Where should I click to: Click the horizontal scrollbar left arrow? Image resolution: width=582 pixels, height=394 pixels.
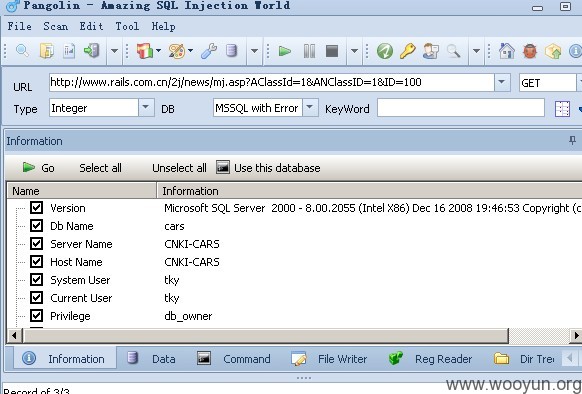pyautogui.click(x=14, y=335)
